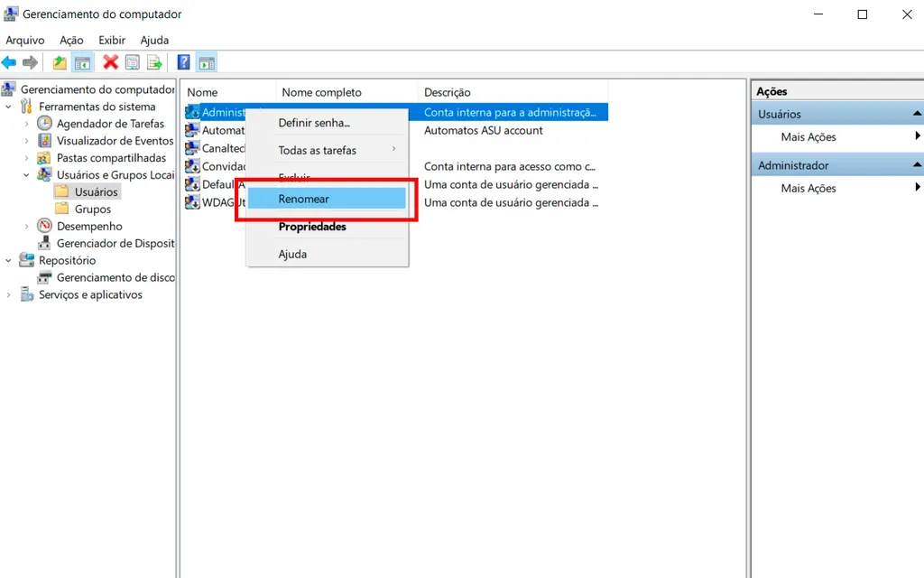Open the Ação menu in menu bar
924x578 pixels.
click(71, 41)
